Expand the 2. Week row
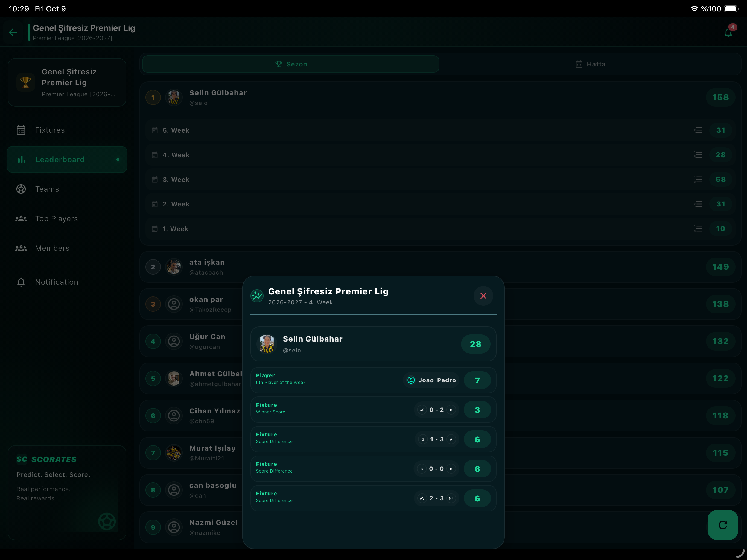This screenshot has height=560, width=747. [440, 204]
